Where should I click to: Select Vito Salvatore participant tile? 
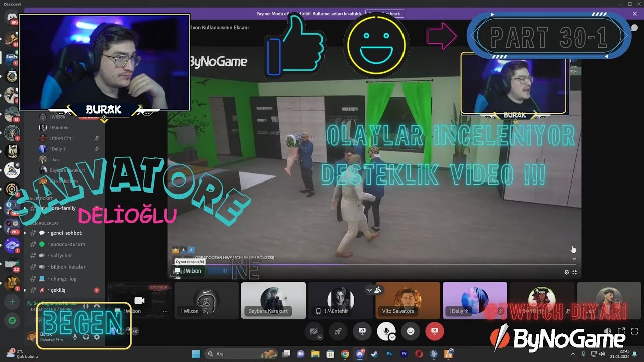(x=408, y=300)
